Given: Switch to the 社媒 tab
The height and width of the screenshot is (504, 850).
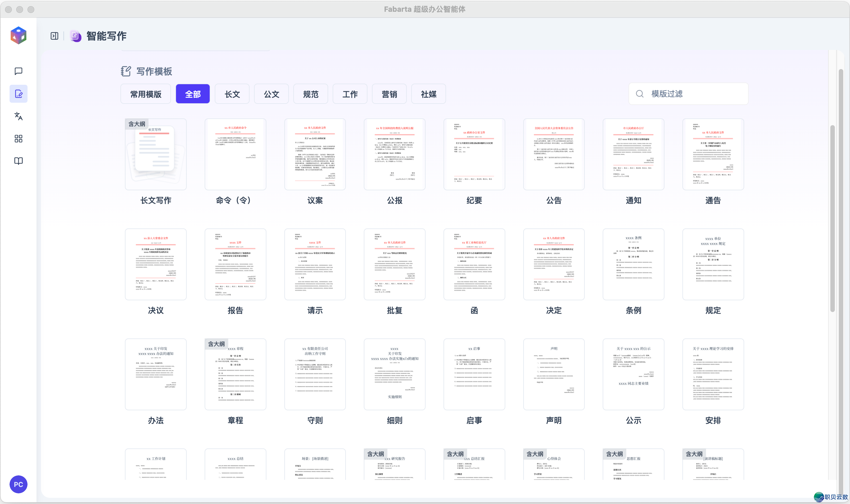Looking at the screenshot, I should point(428,94).
